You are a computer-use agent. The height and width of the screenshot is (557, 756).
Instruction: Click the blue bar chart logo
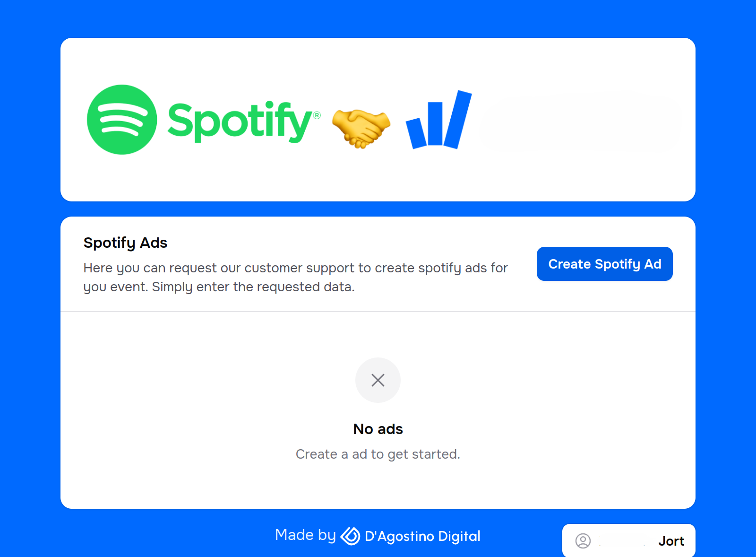(x=439, y=120)
